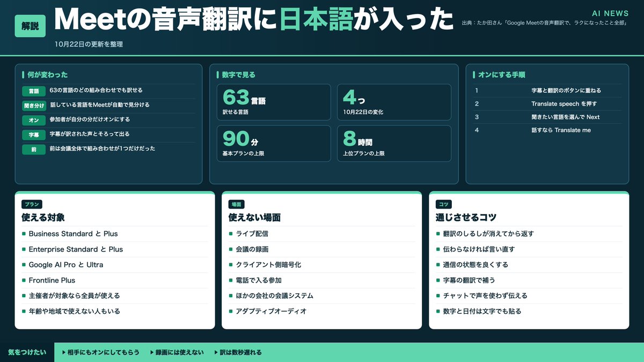This screenshot has height=362, width=644.
Task: Click the footer note 訳は数秒遅れる
Action: point(238,352)
